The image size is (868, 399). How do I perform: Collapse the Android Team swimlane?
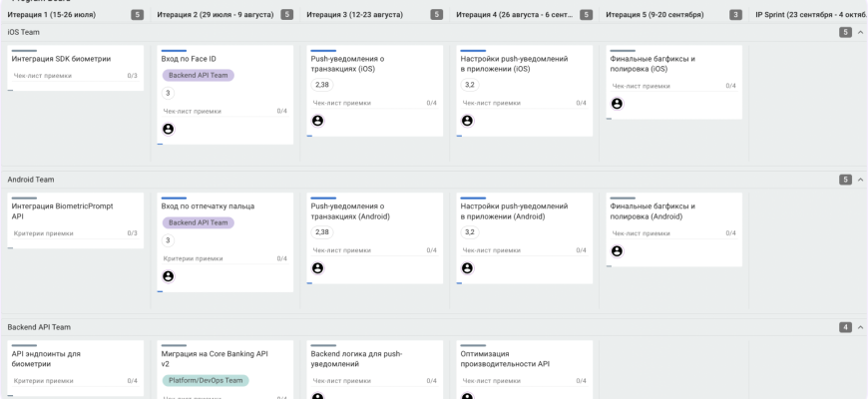(860, 180)
